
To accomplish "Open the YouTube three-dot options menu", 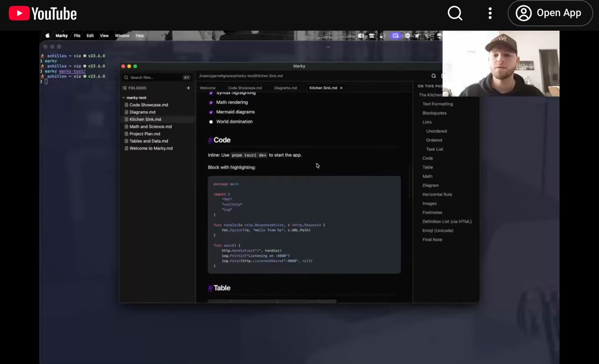I will (x=490, y=13).
